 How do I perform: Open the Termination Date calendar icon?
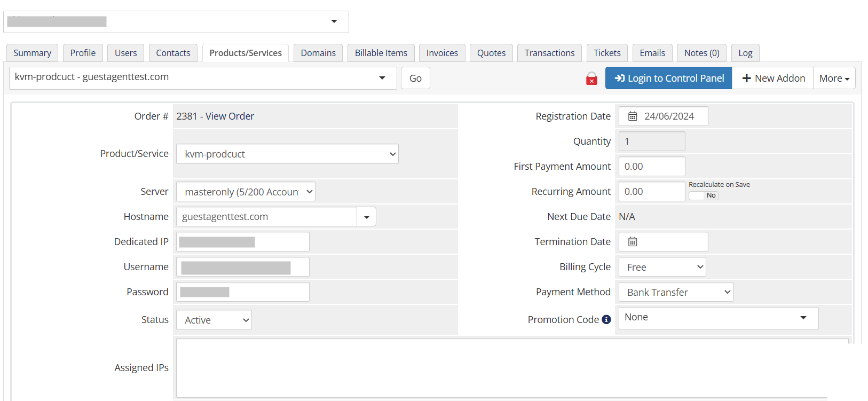tap(633, 242)
